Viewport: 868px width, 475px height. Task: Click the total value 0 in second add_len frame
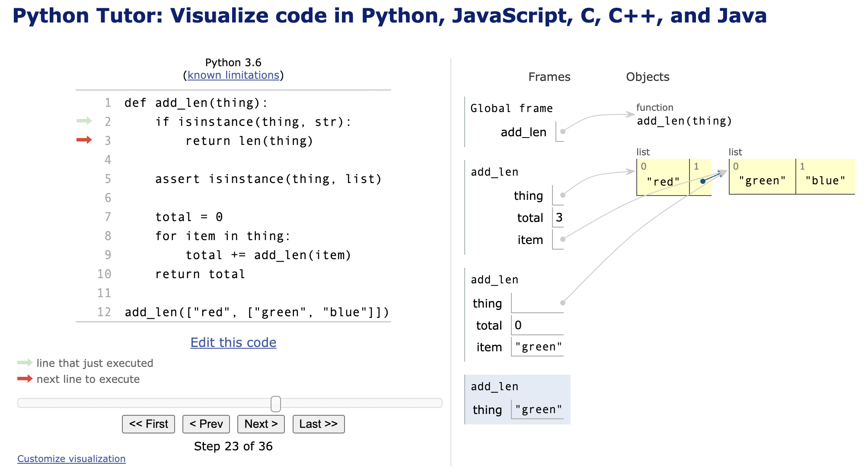click(x=518, y=325)
